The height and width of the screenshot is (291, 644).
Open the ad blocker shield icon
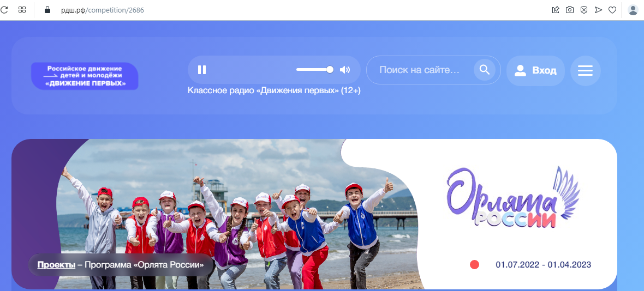point(583,10)
